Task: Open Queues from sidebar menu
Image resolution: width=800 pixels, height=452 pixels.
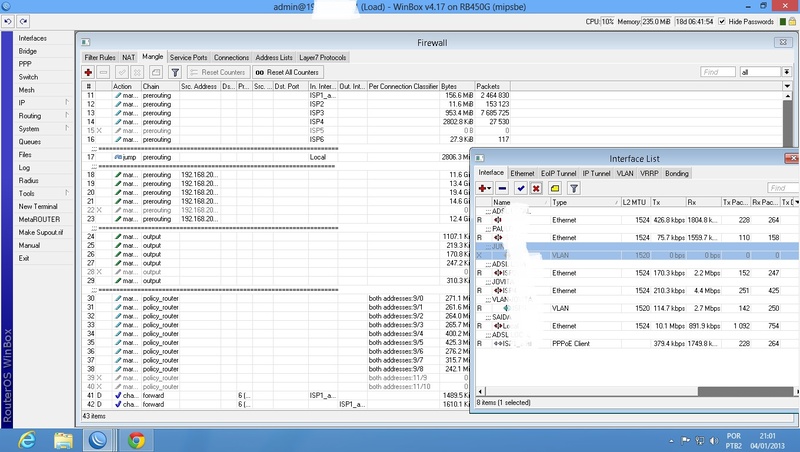Action: tap(30, 141)
